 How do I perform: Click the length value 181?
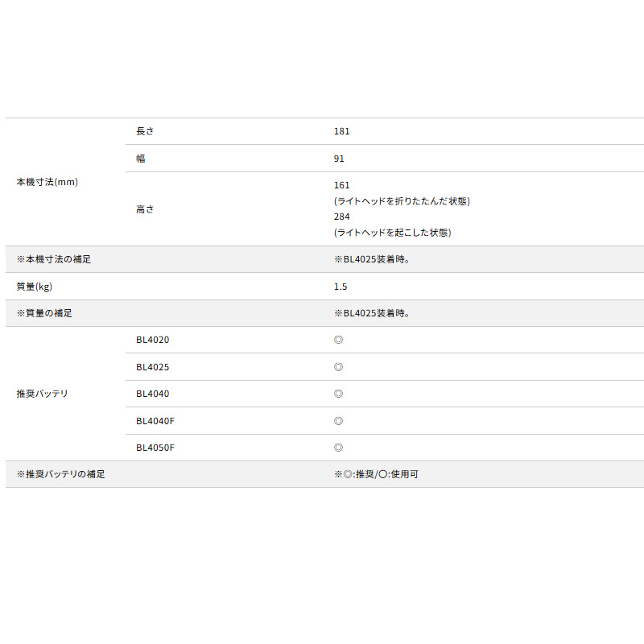pyautogui.click(x=342, y=131)
